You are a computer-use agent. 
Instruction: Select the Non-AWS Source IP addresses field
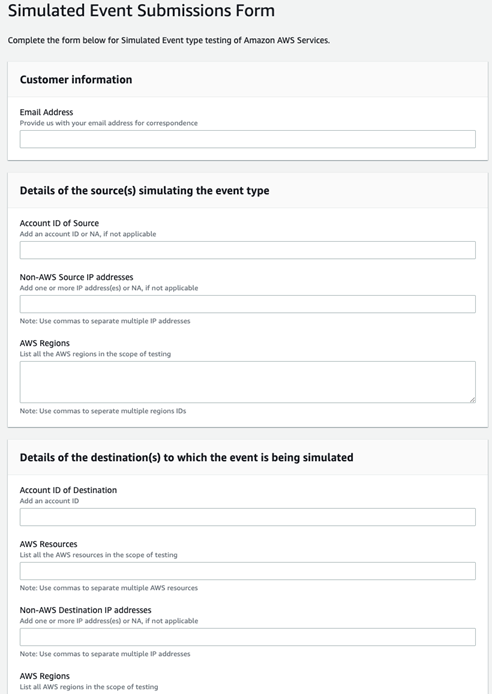247,304
